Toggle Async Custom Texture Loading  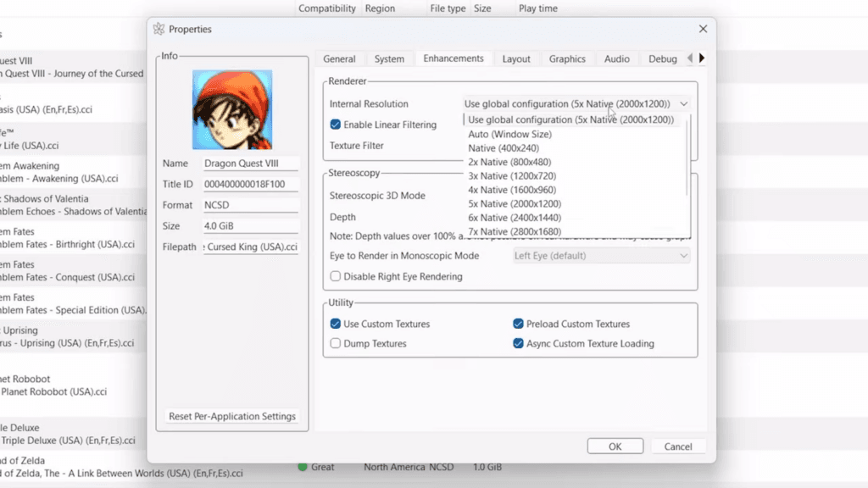pyautogui.click(x=518, y=344)
